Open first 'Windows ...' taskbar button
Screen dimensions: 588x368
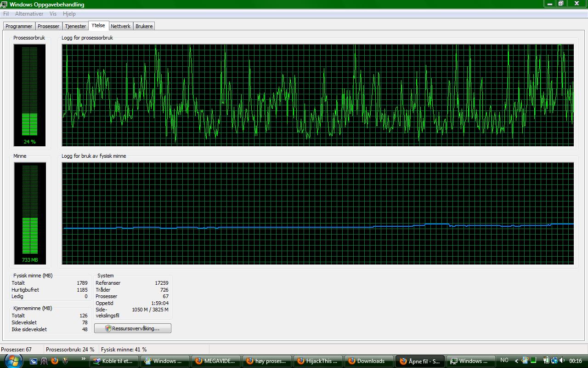point(165,361)
